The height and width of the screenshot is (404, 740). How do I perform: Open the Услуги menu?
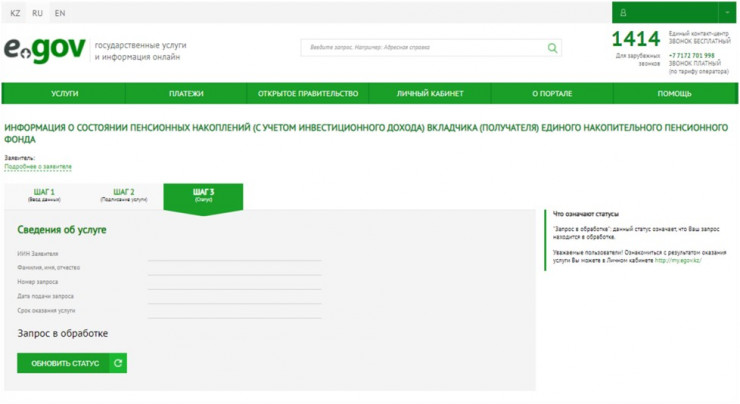pos(64,94)
